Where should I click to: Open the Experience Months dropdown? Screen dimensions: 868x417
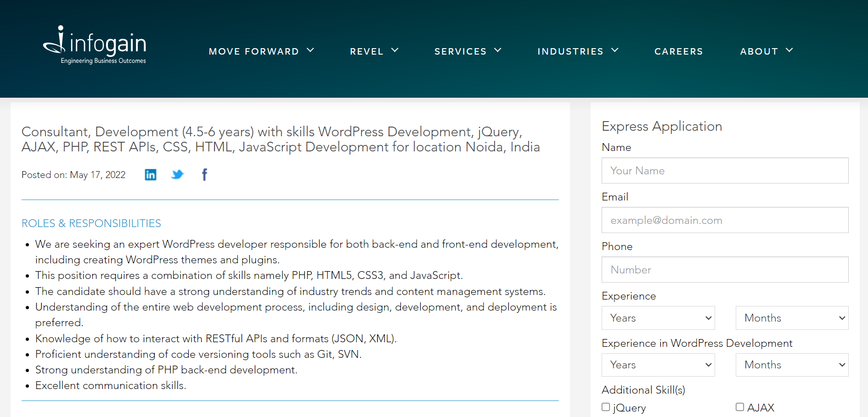tap(792, 318)
